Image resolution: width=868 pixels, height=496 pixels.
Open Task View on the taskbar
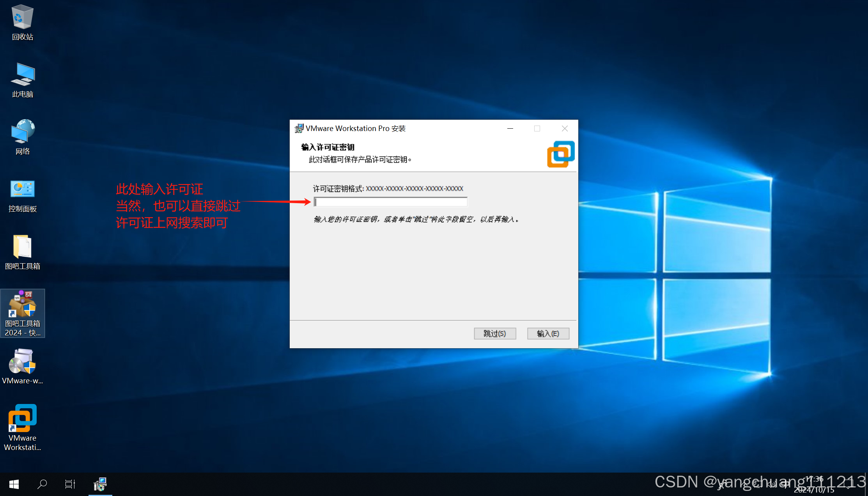(x=70, y=484)
